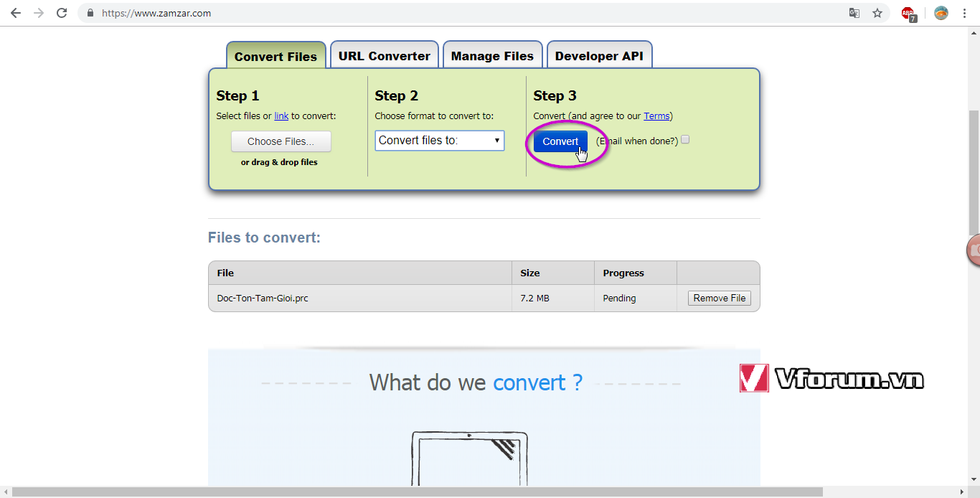Open the translate page icon
This screenshot has height=498, width=980.
click(854, 13)
